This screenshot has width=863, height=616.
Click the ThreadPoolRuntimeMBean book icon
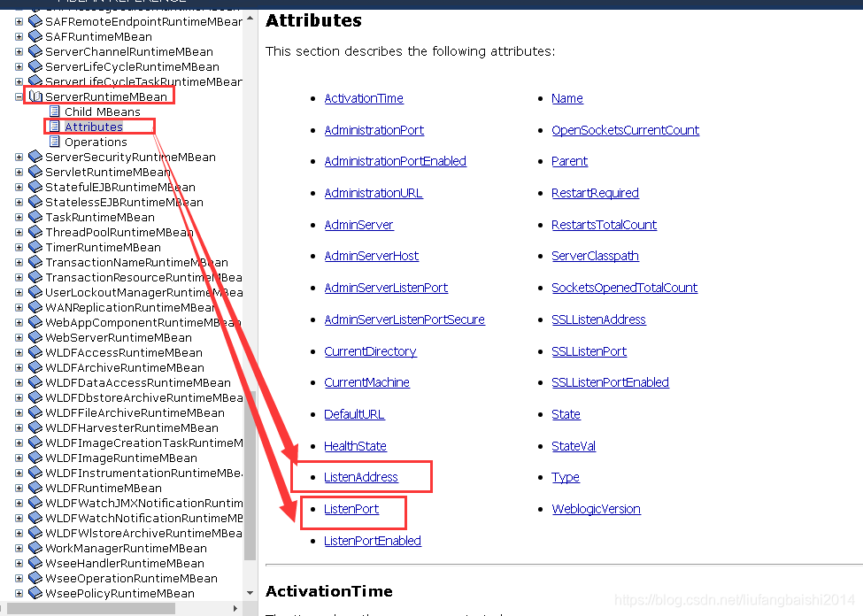point(35,232)
